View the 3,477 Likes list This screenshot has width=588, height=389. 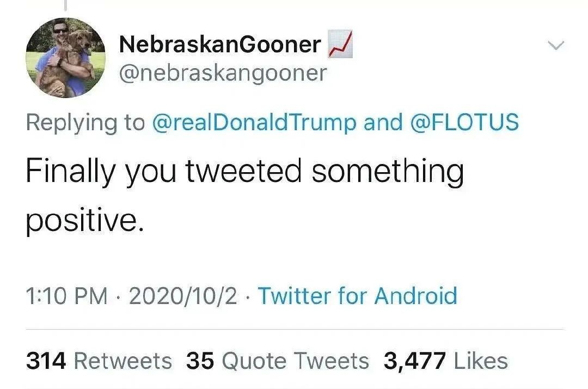click(445, 361)
